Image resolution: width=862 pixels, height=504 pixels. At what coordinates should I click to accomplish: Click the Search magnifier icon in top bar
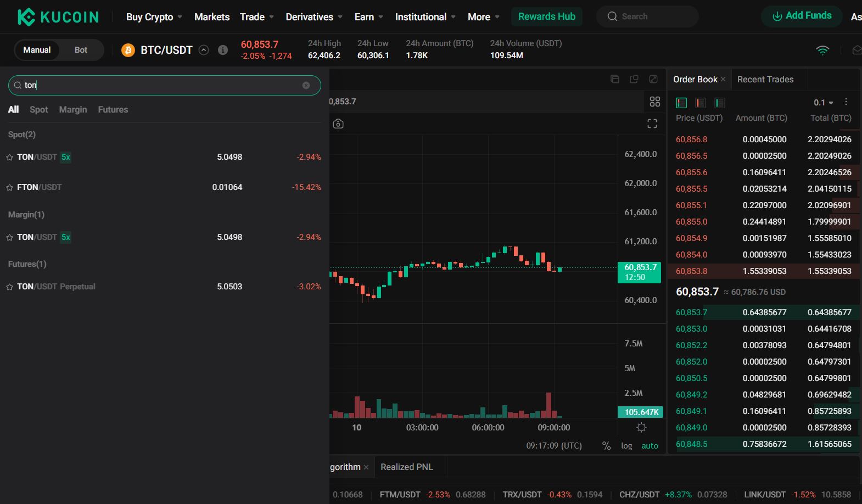click(x=612, y=16)
